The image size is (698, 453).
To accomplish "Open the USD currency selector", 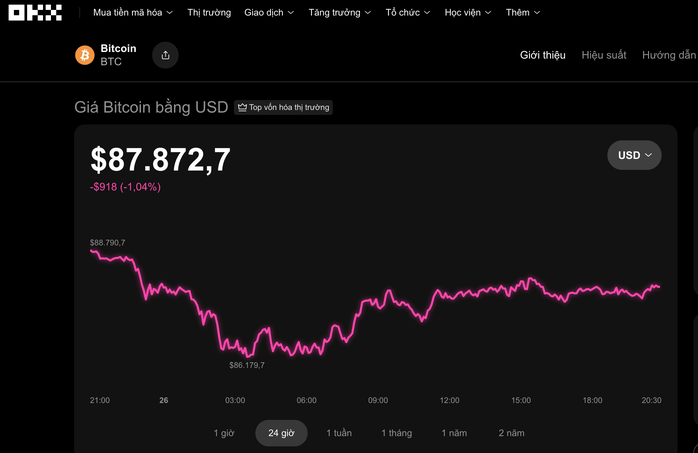I will (634, 155).
